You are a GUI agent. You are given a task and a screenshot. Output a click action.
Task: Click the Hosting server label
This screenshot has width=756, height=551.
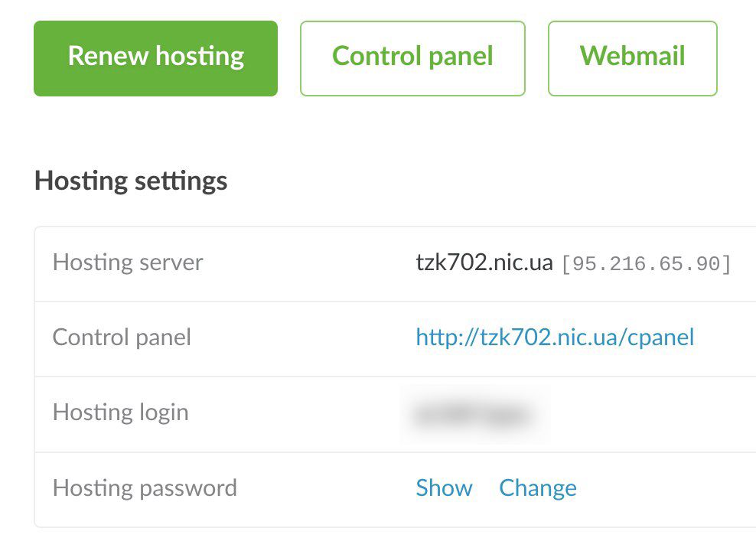pos(128,262)
